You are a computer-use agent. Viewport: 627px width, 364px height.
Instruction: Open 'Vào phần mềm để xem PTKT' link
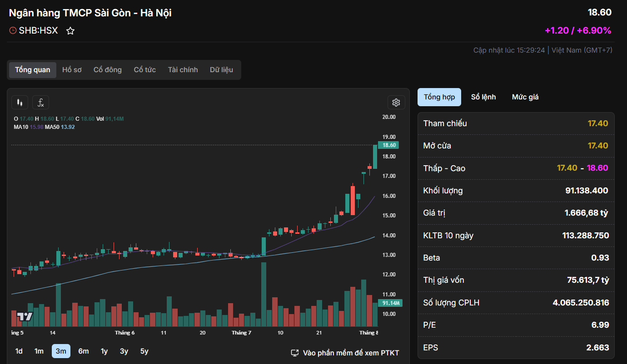point(346,353)
